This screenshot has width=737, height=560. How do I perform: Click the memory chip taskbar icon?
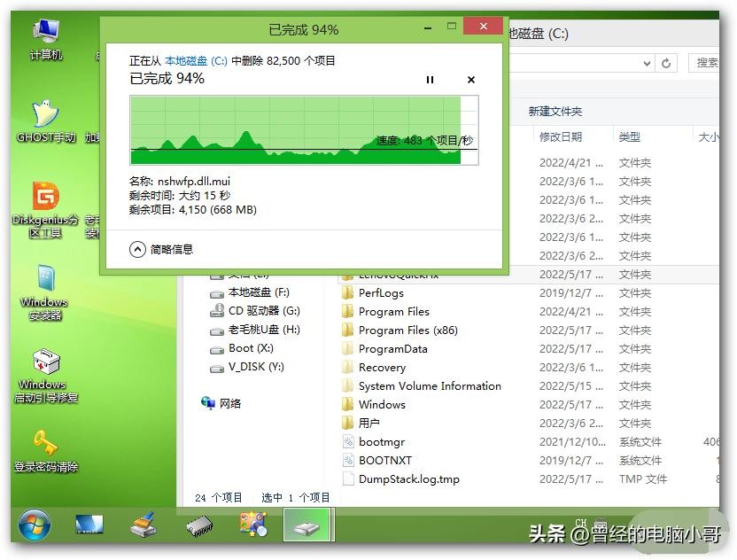[199, 525]
